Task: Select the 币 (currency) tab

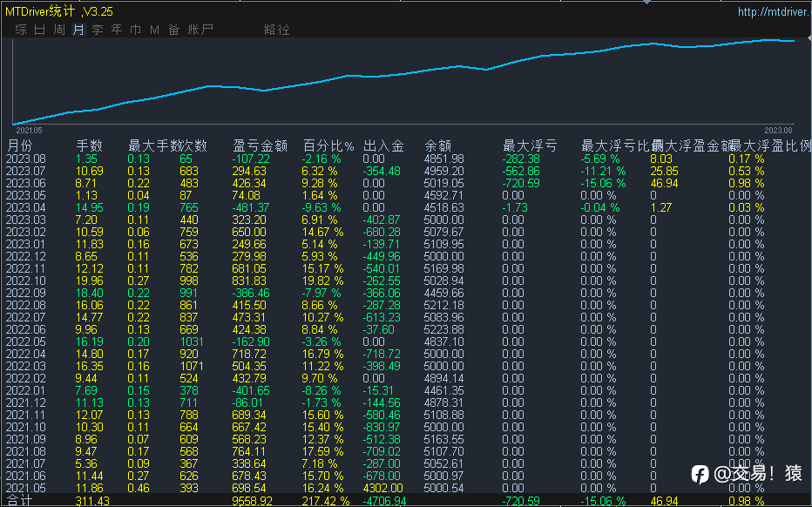Action: (135, 30)
